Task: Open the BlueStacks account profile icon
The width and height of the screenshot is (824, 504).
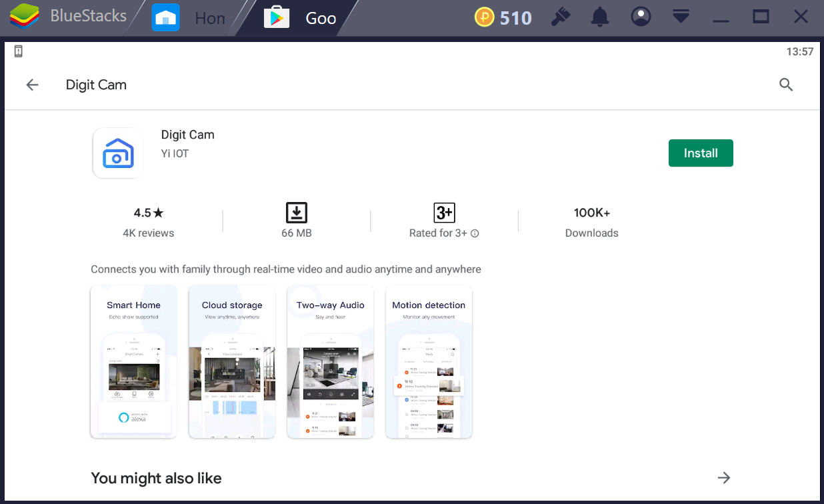Action: [641, 17]
